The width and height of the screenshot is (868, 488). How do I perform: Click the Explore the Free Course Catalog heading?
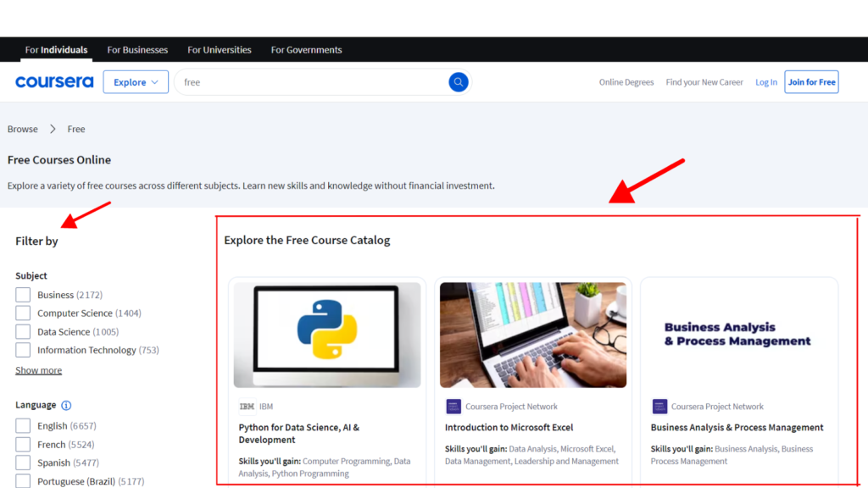pyautogui.click(x=307, y=240)
